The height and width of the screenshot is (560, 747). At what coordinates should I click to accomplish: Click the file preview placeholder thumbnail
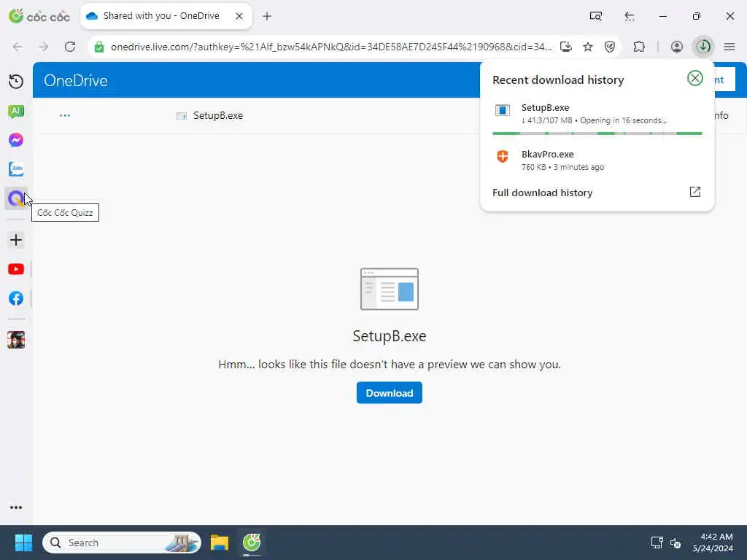pyautogui.click(x=390, y=289)
